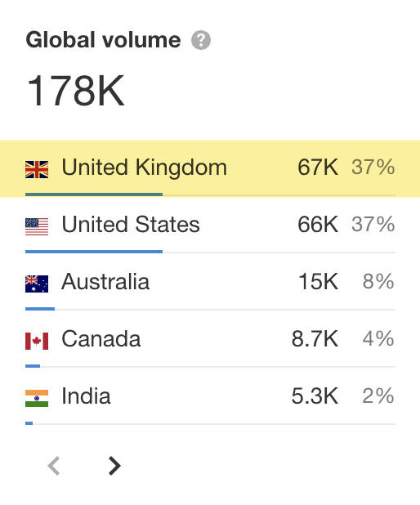
Task: Go to next page of countries
Action: pyautogui.click(x=114, y=466)
